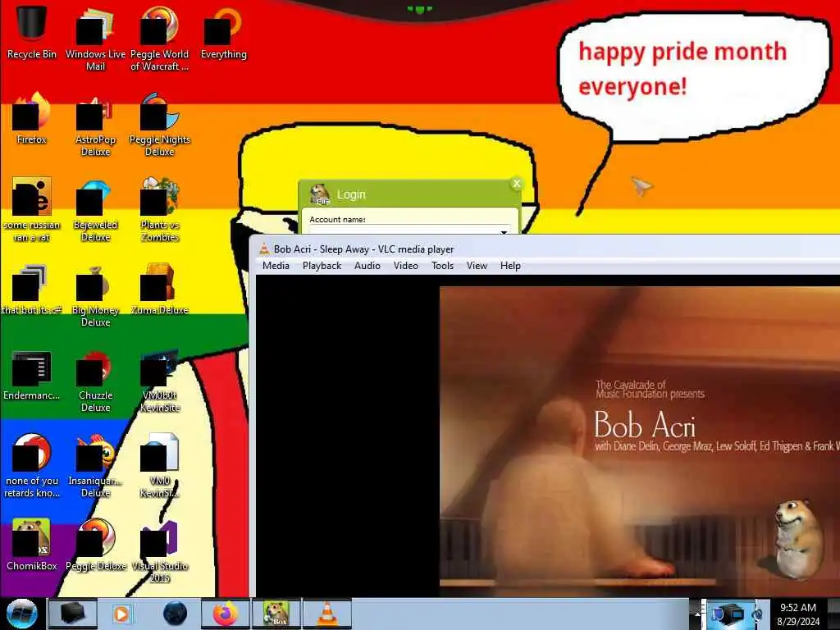Screen dimensions: 840x630
Task: Open the 'none of you retards kno...' shortcut
Action: tap(31, 465)
